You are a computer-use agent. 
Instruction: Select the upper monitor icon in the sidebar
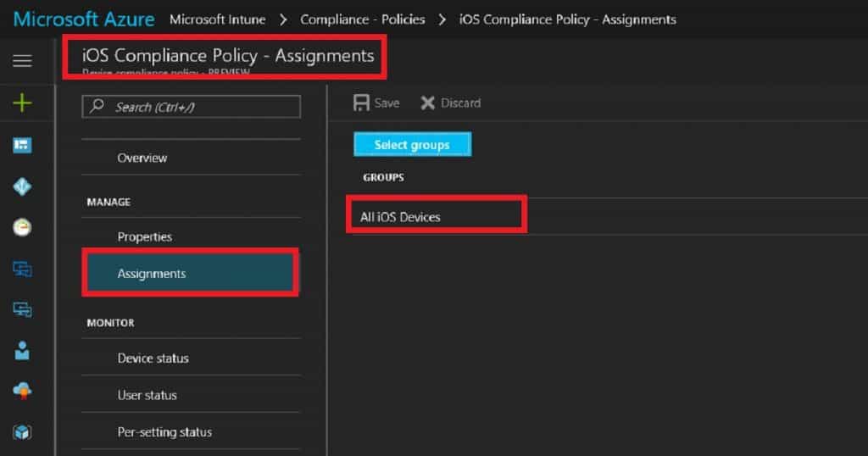(22, 269)
